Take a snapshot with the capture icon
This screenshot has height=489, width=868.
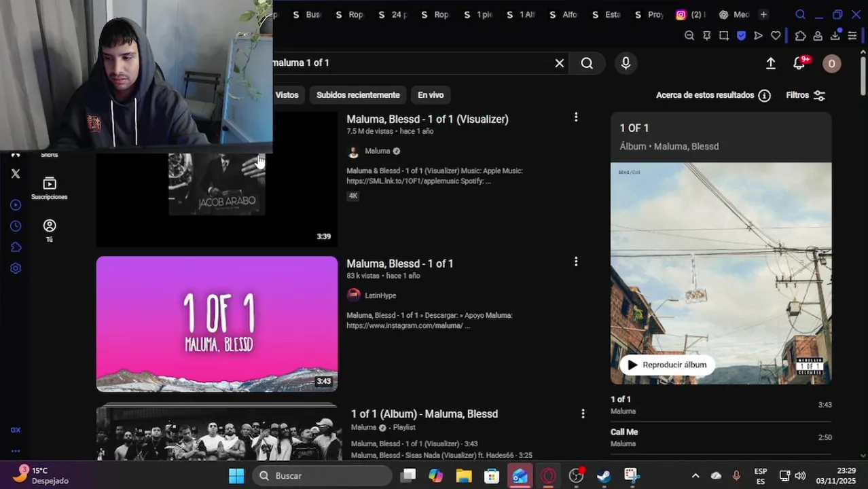[x=724, y=36]
